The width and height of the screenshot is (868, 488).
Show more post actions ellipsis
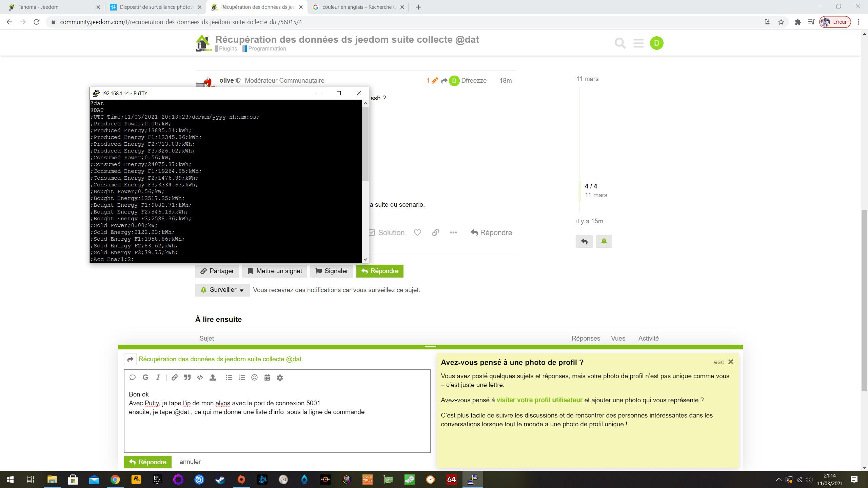453,232
